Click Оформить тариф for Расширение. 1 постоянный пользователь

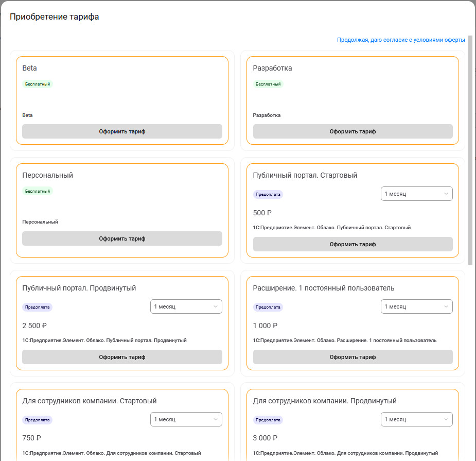(352, 357)
